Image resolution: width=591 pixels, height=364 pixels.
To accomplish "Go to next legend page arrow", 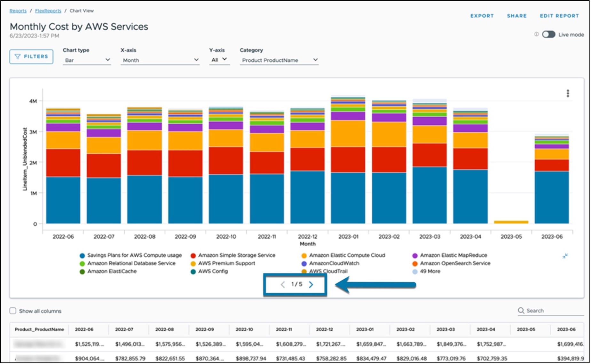I will (311, 284).
